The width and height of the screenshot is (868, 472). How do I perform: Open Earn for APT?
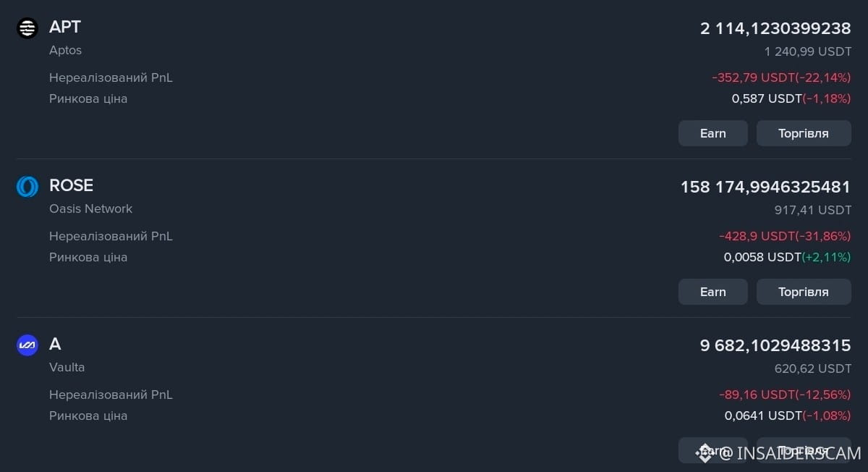pos(712,133)
